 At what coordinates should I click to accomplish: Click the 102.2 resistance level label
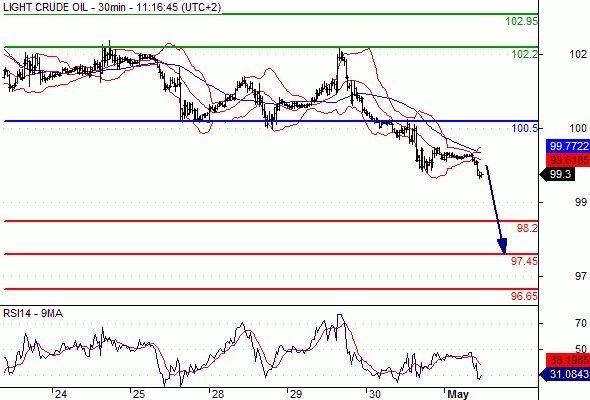click(525, 55)
